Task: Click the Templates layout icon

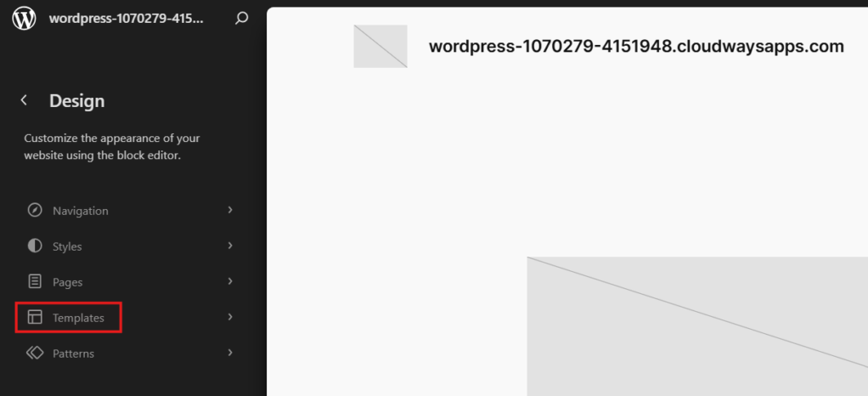Action: pos(35,317)
